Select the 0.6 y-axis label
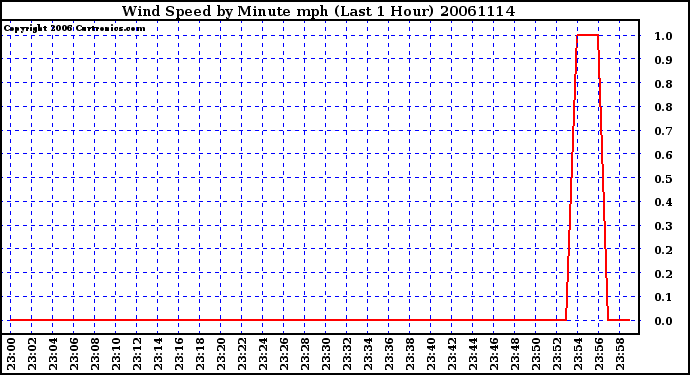Image resolution: width=690 pixels, height=375 pixels. [x=663, y=155]
